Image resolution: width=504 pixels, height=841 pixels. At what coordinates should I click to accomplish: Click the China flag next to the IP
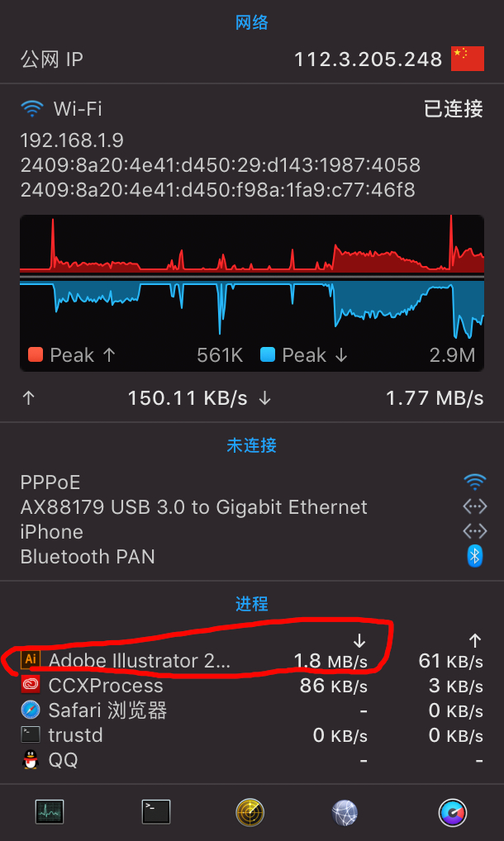[x=467, y=59]
